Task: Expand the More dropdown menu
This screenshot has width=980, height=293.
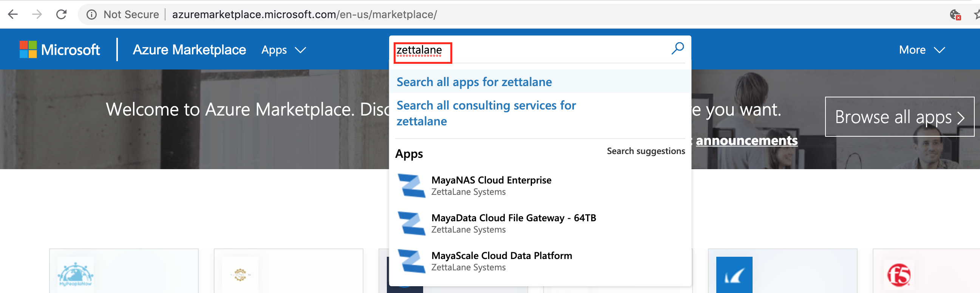Action: tap(921, 50)
